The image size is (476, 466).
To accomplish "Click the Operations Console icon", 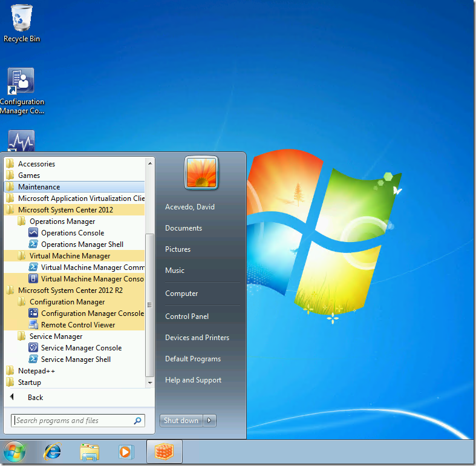I will tap(33, 233).
